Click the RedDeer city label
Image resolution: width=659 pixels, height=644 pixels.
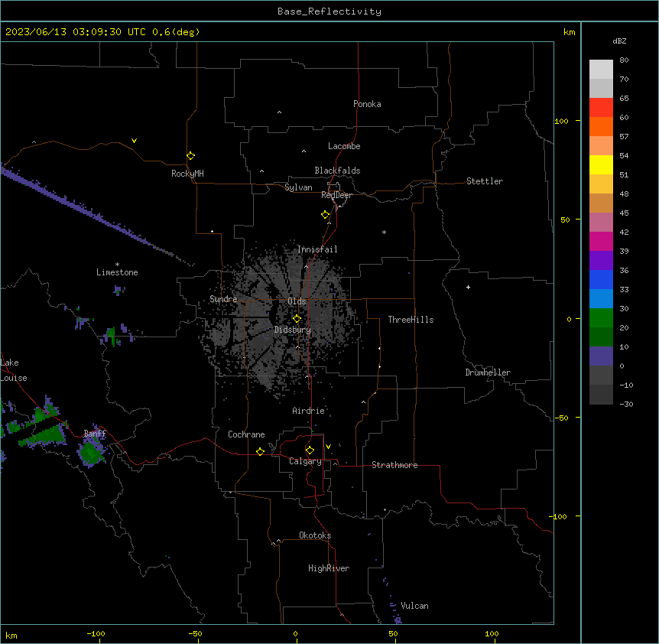tap(336, 195)
